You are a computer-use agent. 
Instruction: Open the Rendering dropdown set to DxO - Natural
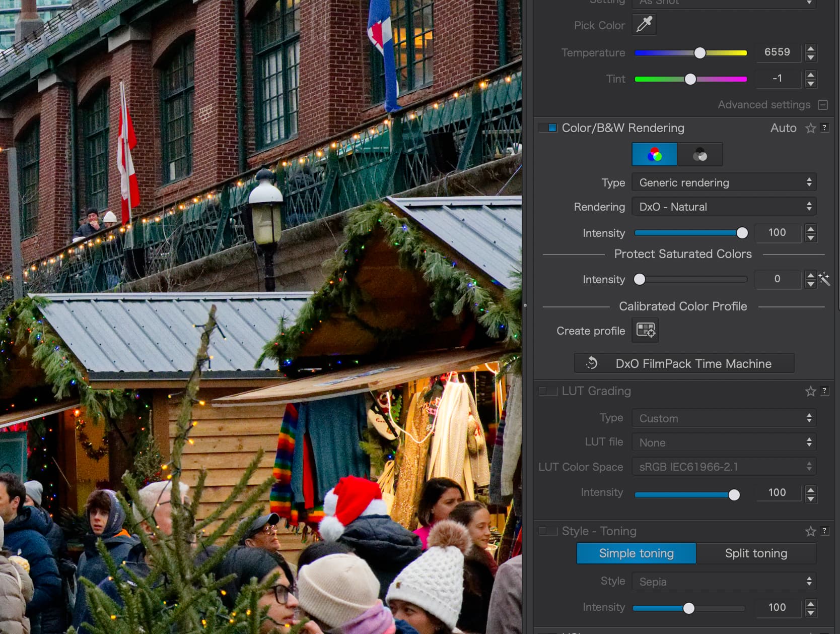click(724, 206)
